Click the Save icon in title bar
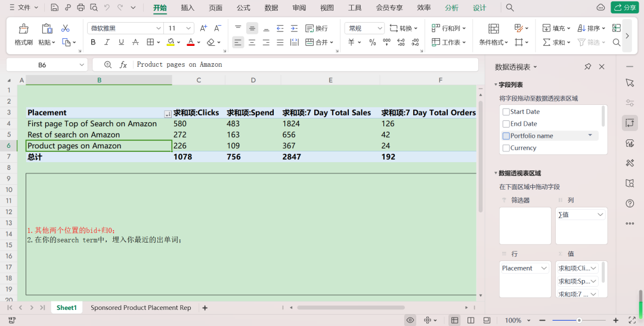The height and width of the screenshot is (326, 644). coord(54,7)
